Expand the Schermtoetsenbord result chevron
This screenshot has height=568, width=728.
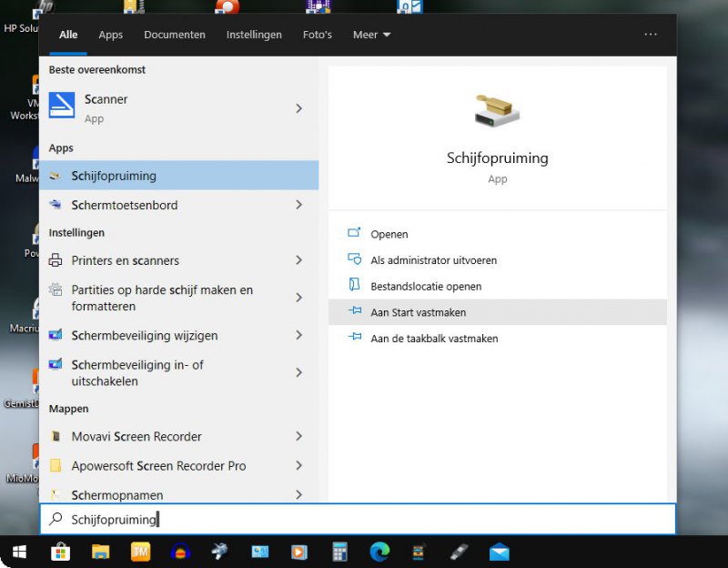[x=298, y=205]
